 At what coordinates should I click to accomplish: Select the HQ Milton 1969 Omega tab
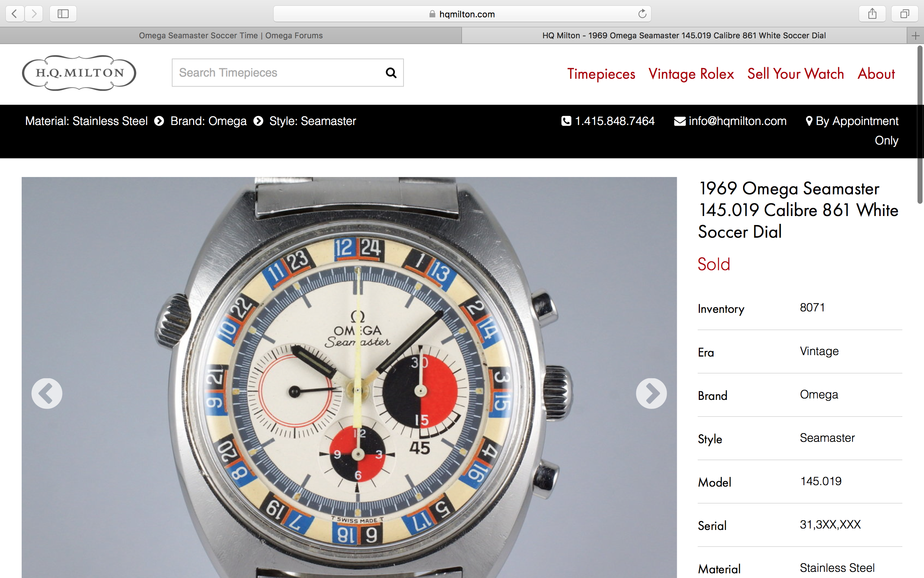(x=684, y=35)
